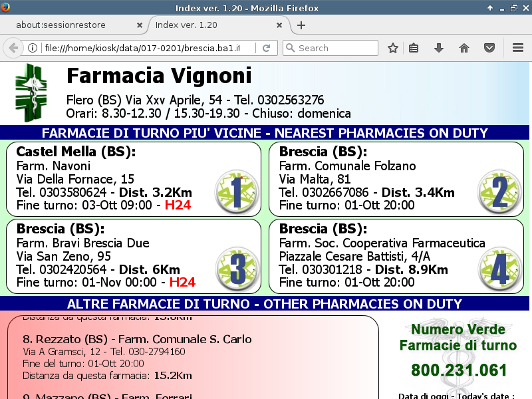Click the back navigation arrow

pos(13,48)
